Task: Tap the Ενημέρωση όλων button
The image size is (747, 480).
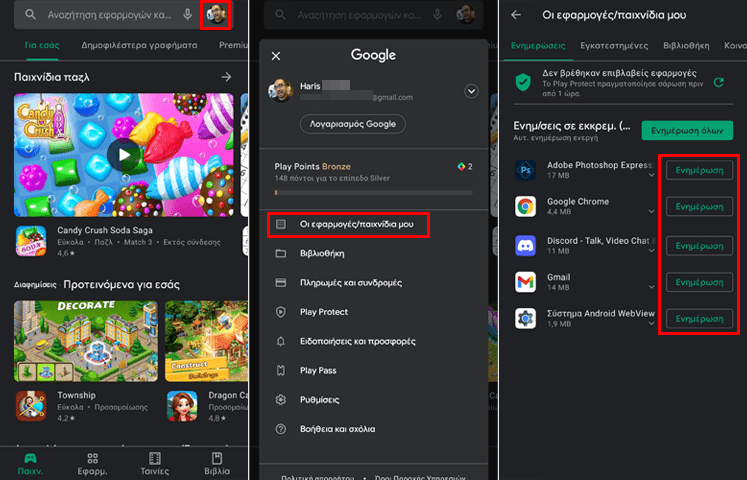Action: tap(687, 130)
